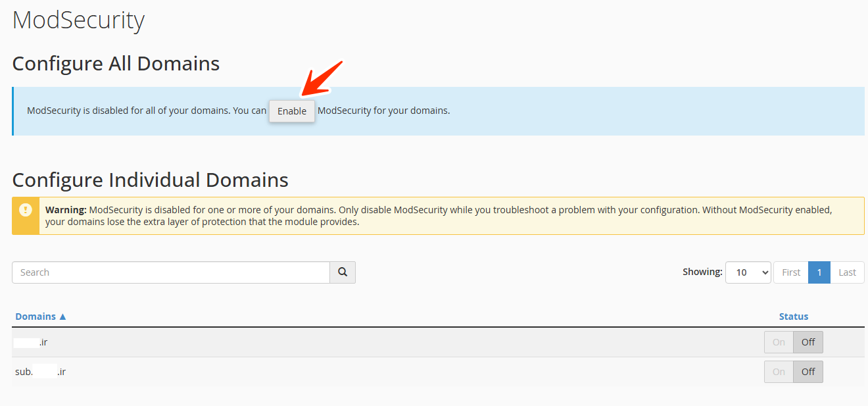Turn On ModSecurity for the sub domain

(779, 372)
